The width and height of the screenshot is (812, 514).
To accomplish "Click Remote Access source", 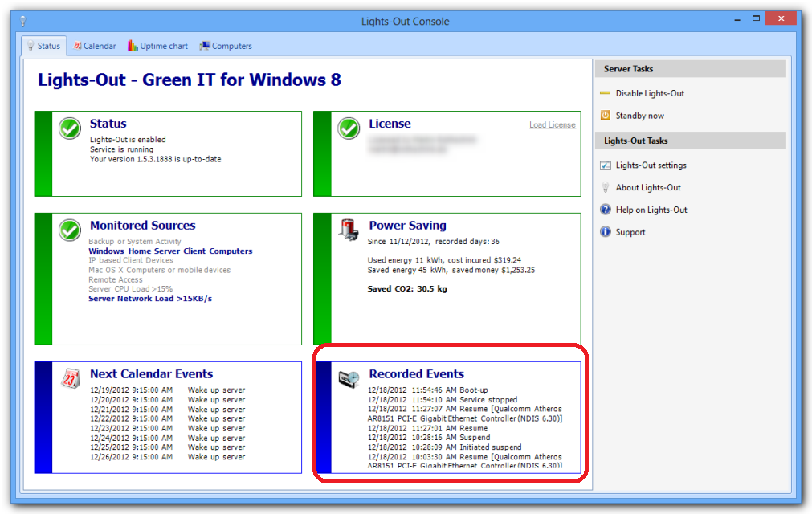I will click(x=116, y=279).
